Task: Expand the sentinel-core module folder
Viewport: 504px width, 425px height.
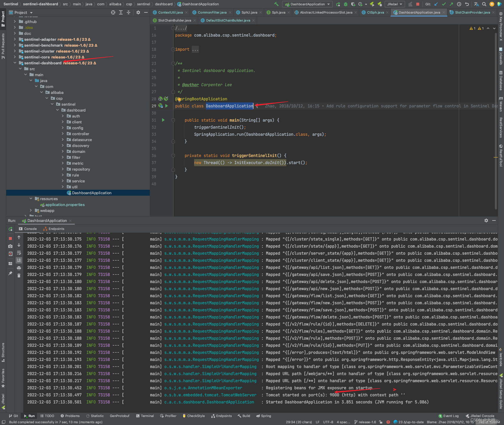Action: click(15, 57)
